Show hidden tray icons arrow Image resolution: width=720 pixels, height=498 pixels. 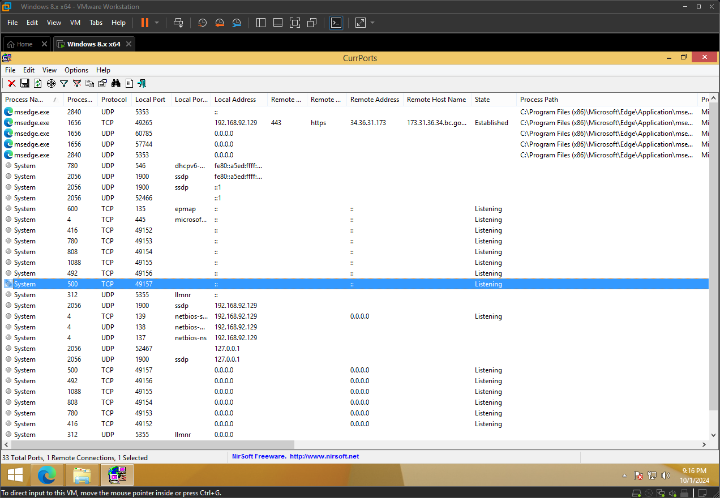624,476
